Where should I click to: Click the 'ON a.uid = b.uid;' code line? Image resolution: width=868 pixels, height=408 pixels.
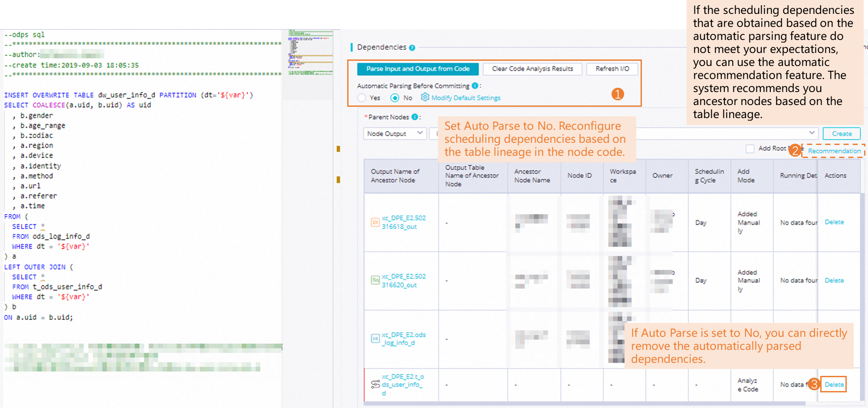click(x=39, y=317)
